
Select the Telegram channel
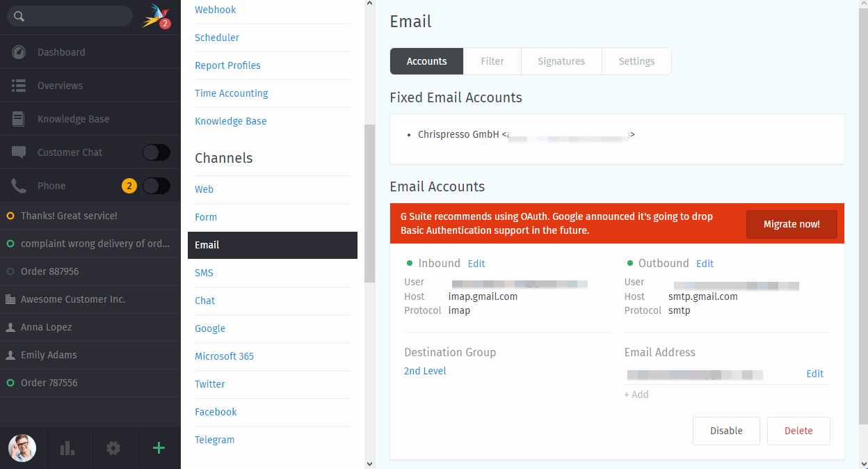(x=214, y=440)
